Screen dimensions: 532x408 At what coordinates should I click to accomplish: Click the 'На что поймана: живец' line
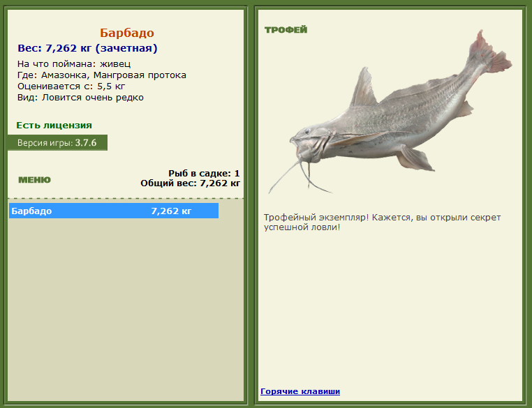(x=74, y=63)
